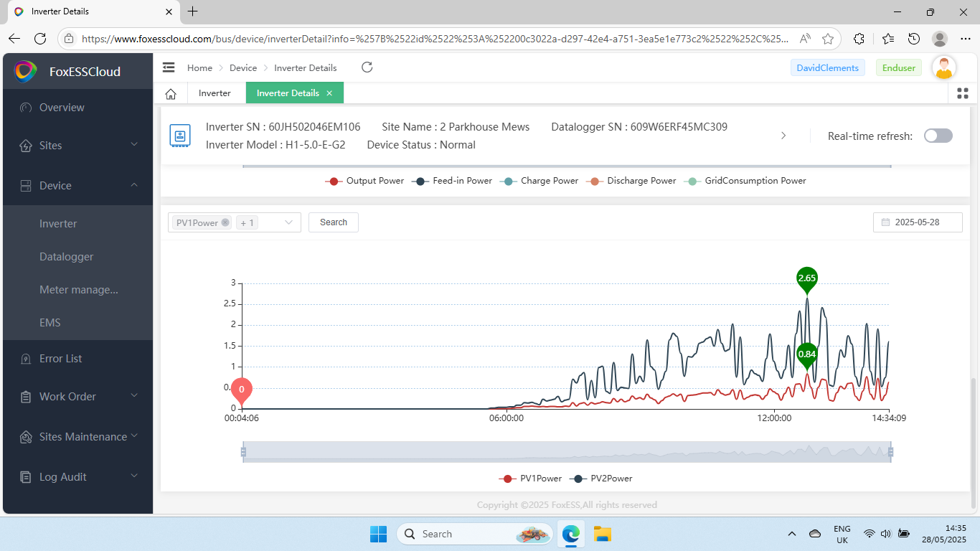
Task: Click the Search button
Action: [334, 222]
